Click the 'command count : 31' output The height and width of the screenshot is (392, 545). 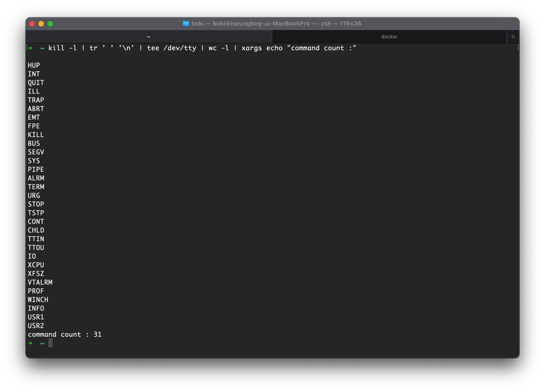65,334
